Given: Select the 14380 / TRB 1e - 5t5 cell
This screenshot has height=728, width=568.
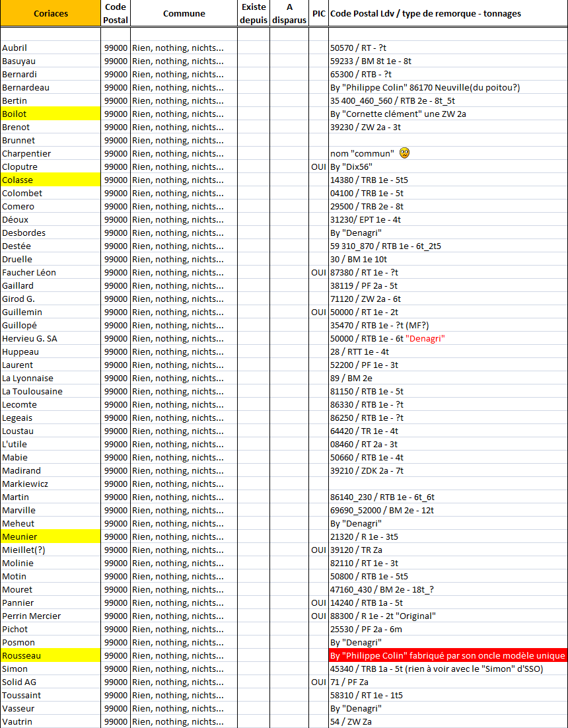Looking at the screenshot, I should [x=448, y=180].
